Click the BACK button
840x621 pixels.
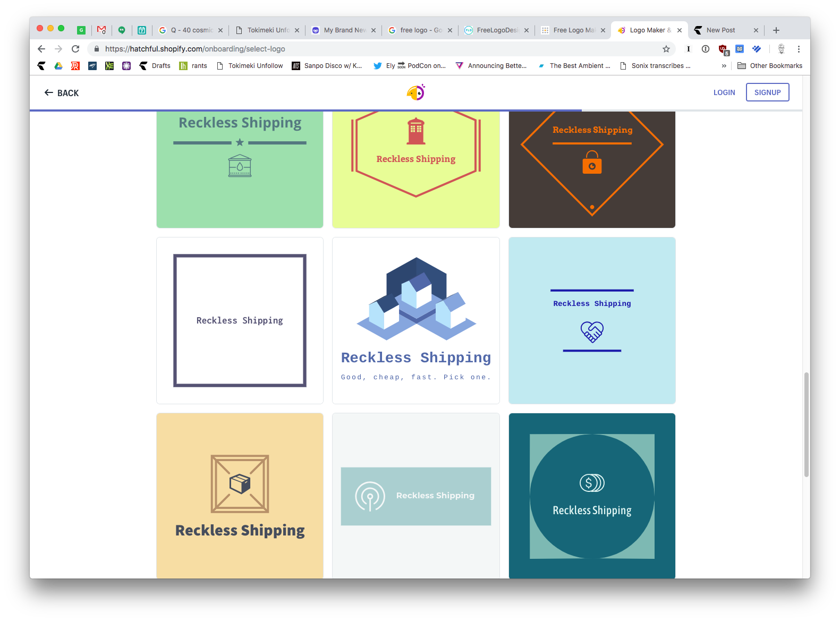point(62,93)
